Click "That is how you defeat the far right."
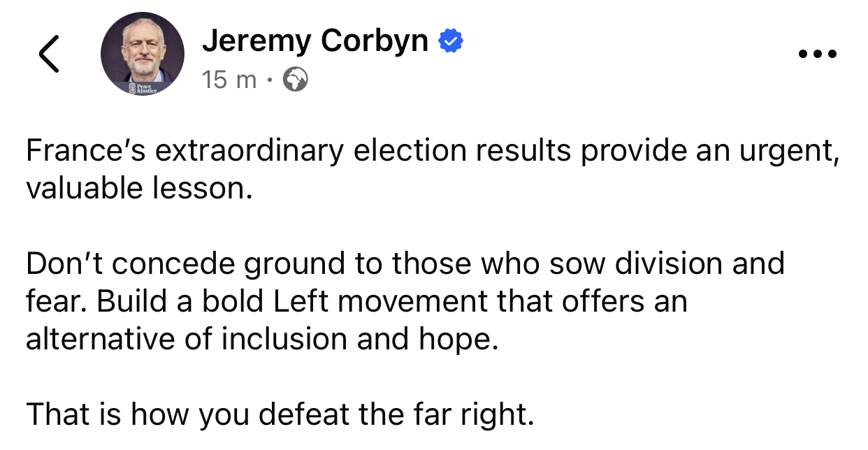 click(280, 414)
